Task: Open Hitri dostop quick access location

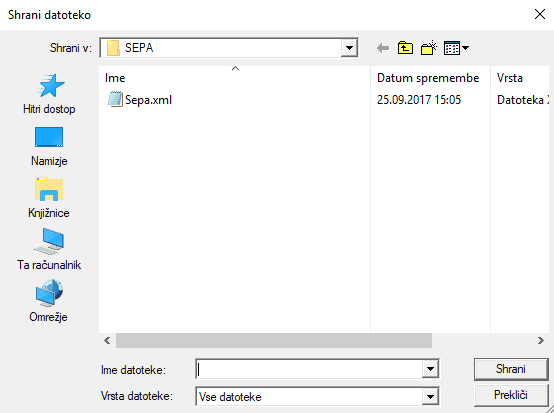Action: coord(49,94)
